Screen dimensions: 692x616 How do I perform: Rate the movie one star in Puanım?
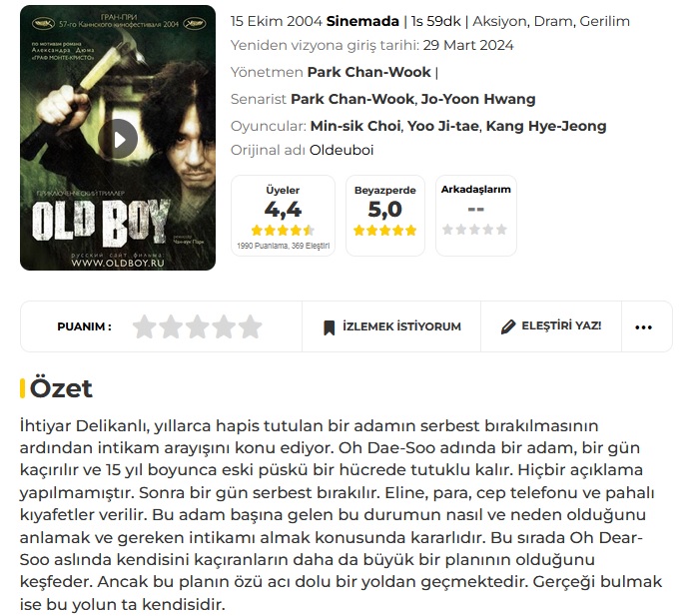coord(145,326)
